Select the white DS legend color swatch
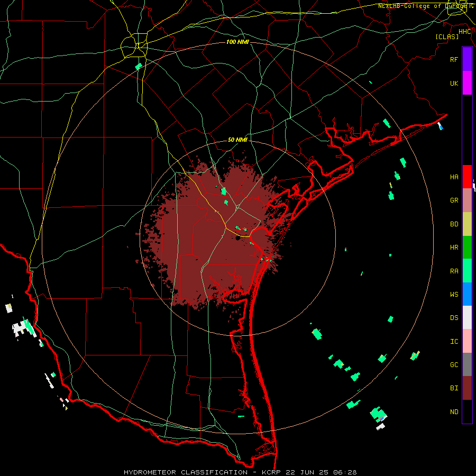 click(x=467, y=317)
